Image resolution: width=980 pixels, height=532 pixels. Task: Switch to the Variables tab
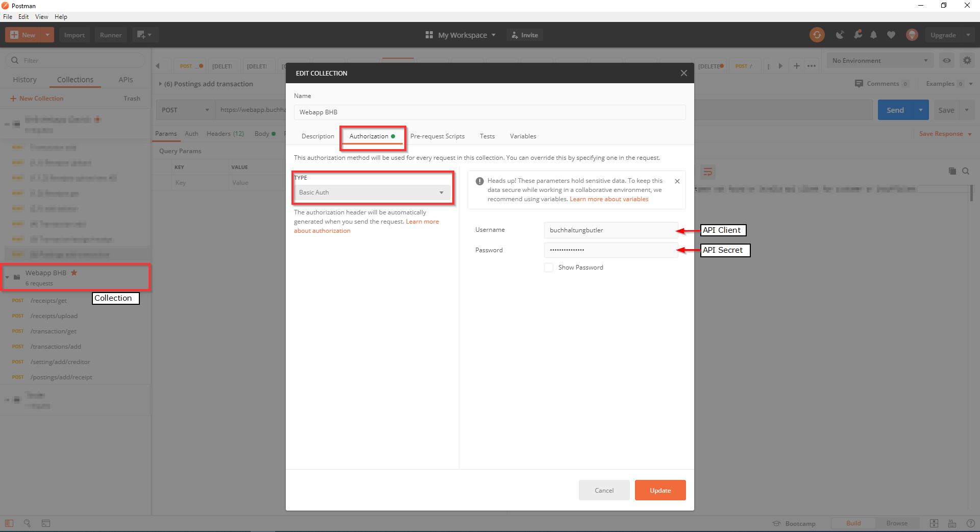click(x=523, y=136)
